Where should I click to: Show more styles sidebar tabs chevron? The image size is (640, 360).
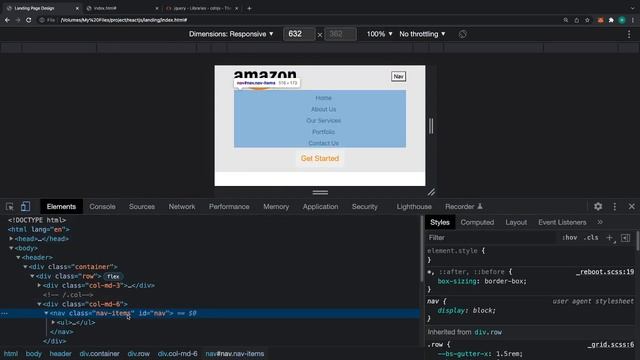[600, 222]
